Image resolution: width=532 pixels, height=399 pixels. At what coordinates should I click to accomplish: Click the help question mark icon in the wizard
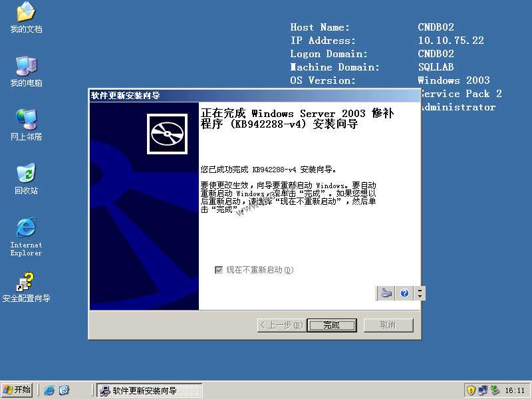click(x=404, y=293)
